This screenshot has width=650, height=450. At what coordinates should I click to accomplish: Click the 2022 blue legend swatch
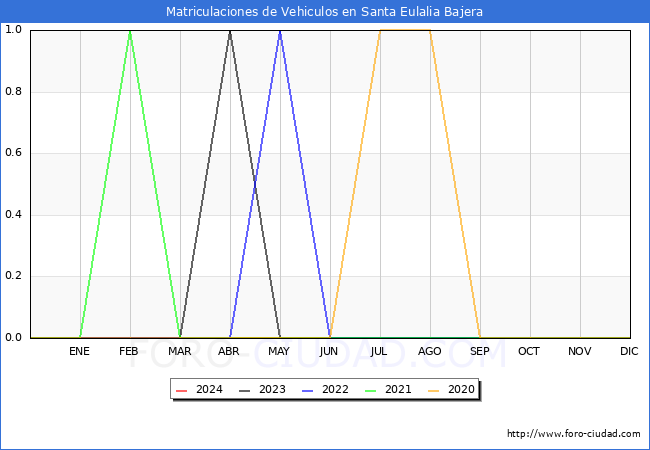click(x=308, y=390)
